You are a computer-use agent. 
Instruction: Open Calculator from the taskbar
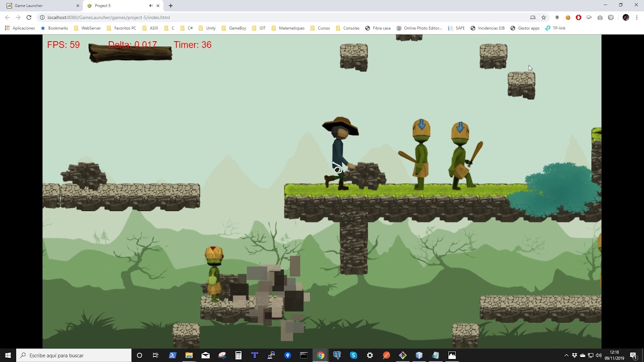[238, 355]
